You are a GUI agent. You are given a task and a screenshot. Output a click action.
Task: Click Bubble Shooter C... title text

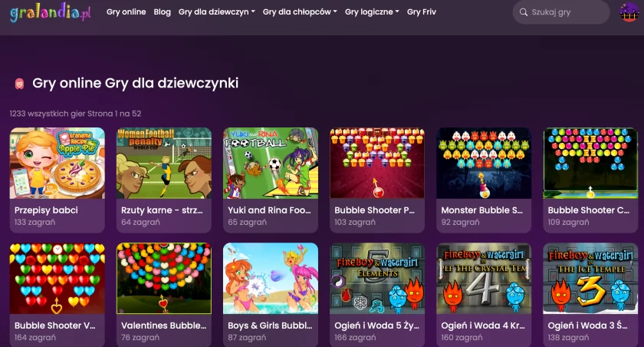[589, 210]
